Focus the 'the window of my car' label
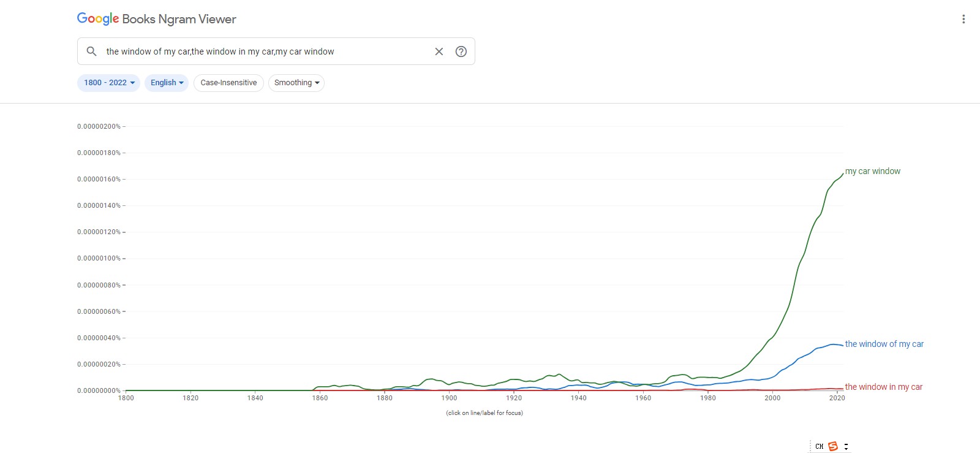The image size is (980, 453). click(884, 344)
